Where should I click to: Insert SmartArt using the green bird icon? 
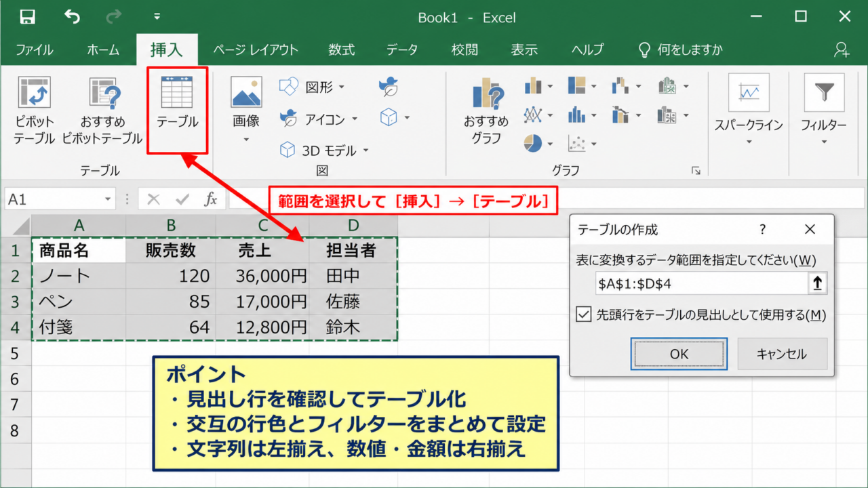pyautogui.click(x=389, y=86)
